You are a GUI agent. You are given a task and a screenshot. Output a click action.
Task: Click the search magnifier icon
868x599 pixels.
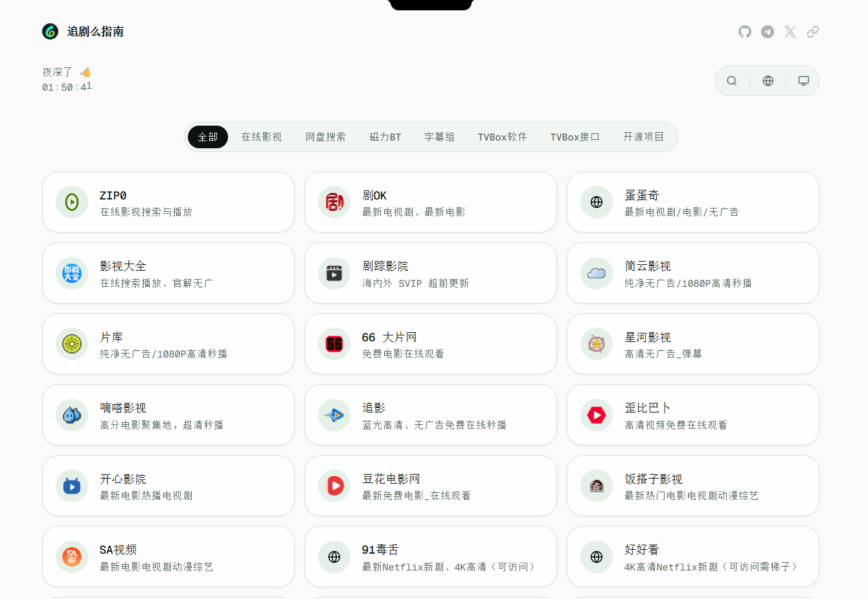click(x=732, y=81)
